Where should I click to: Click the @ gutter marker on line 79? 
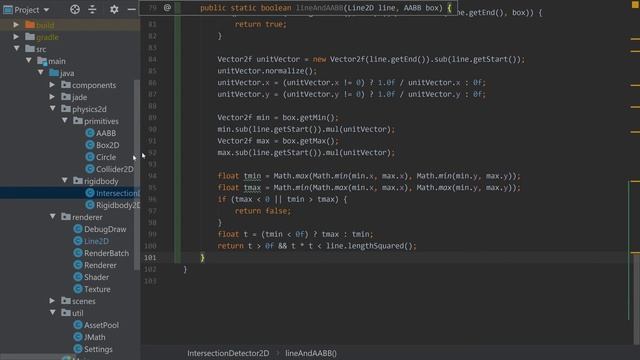pos(167,8)
